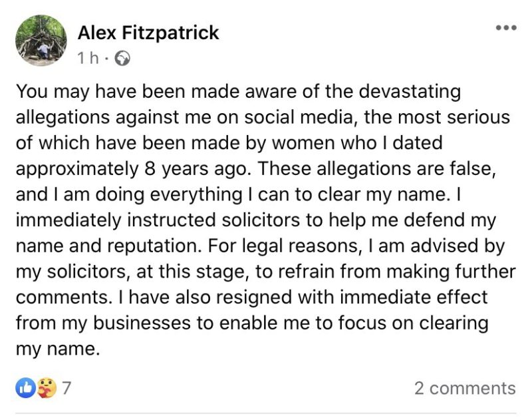The height and width of the screenshot is (420, 532).
Task: Open the Alex Fitzpatrick profile name link
Action: click(148, 32)
